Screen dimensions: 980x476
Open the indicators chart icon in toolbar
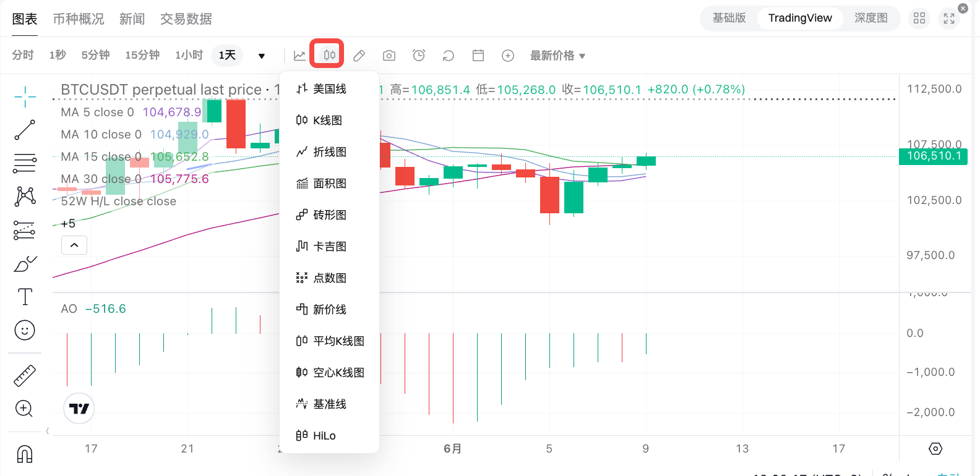[x=299, y=56]
